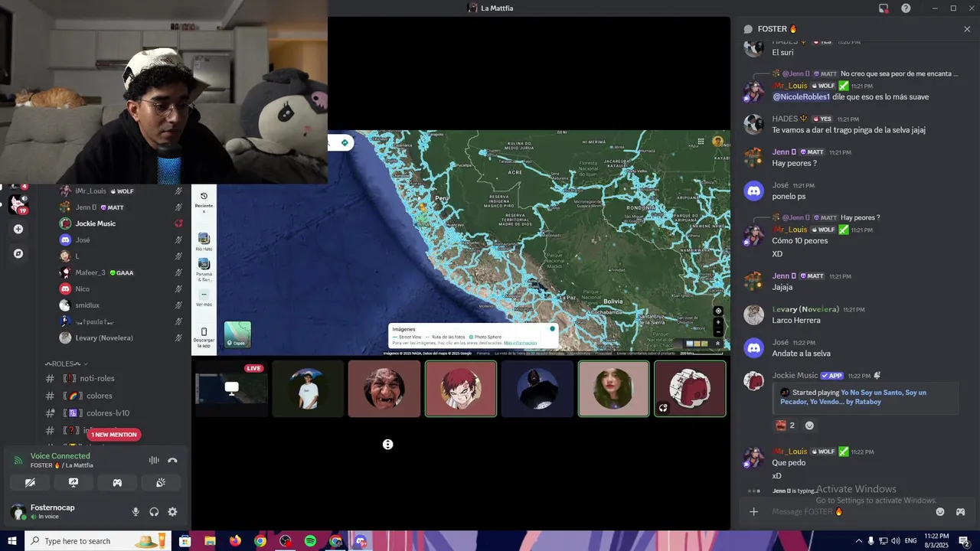Collapse the ROLES category
980x551 pixels.
[x=66, y=364]
